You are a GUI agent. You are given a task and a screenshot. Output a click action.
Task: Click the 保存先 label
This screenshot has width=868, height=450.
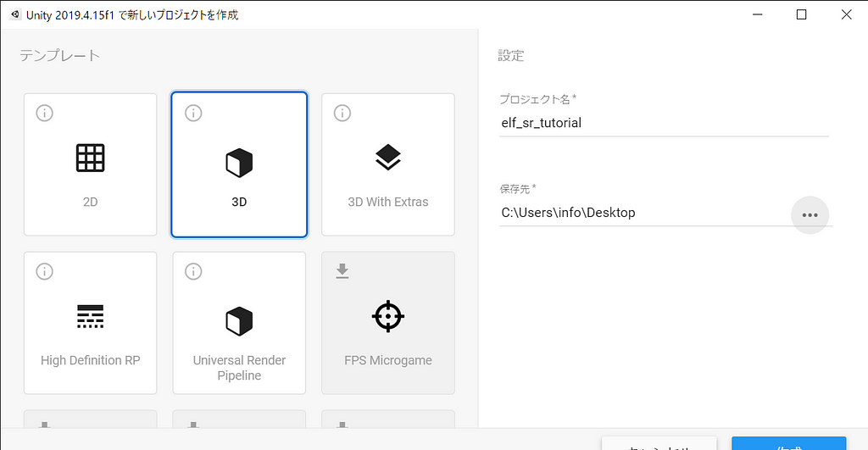coord(518,189)
